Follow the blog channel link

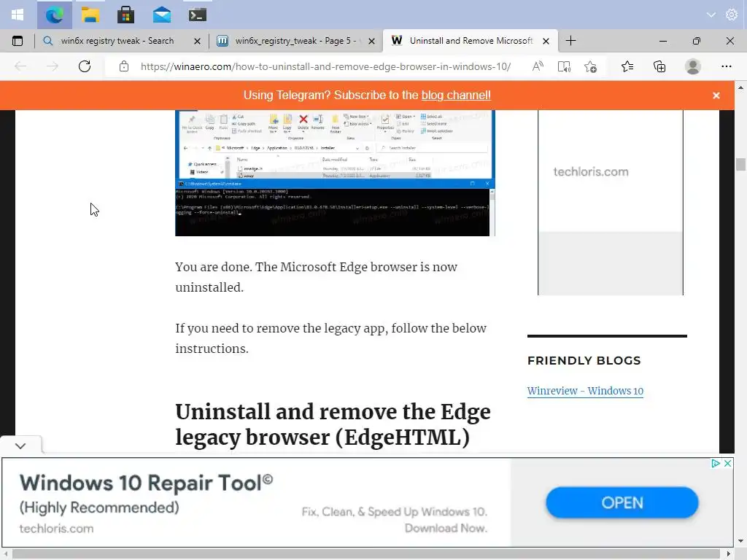point(455,96)
